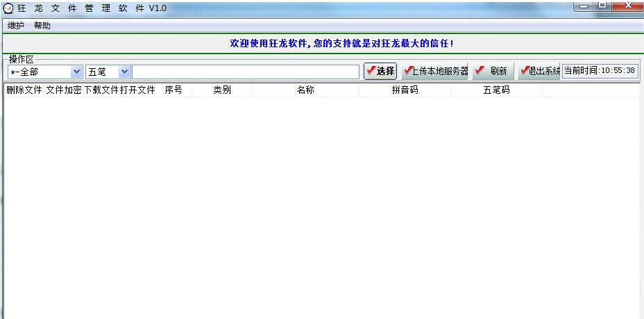Select the 删除文件 column header
The height and width of the screenshot is (319, 644).
tap(24, 90)
